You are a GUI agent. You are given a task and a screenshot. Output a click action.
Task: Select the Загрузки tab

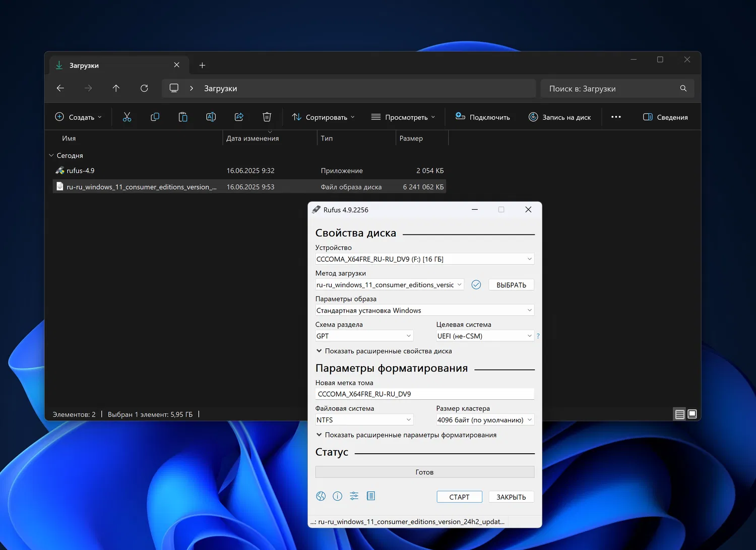pos(111,66)
